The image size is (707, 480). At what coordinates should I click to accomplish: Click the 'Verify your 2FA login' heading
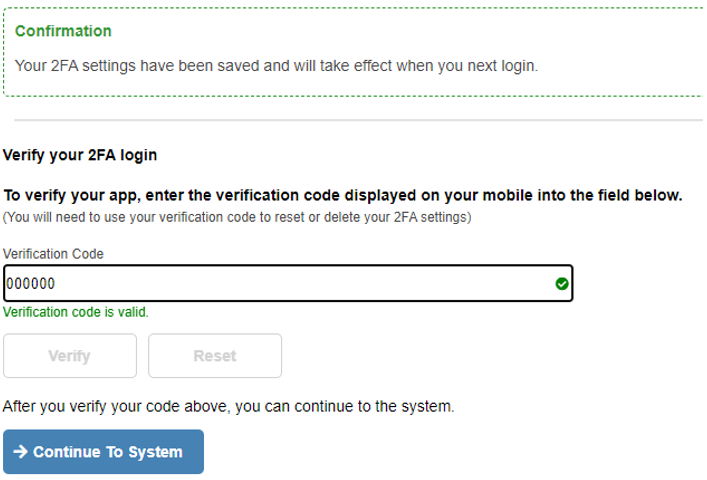point(80,155)
